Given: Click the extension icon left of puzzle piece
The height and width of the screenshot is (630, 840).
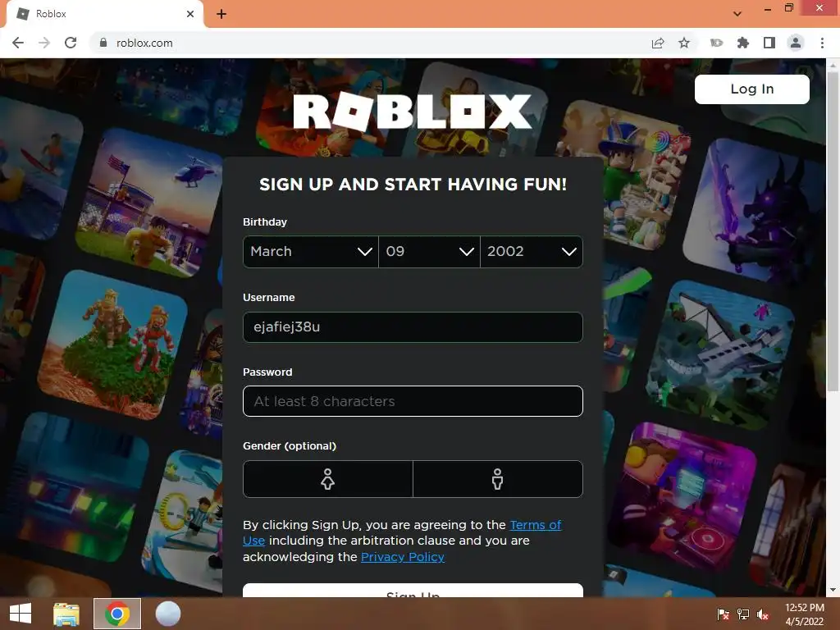Looking at the screenshot, I should point(716,43).
